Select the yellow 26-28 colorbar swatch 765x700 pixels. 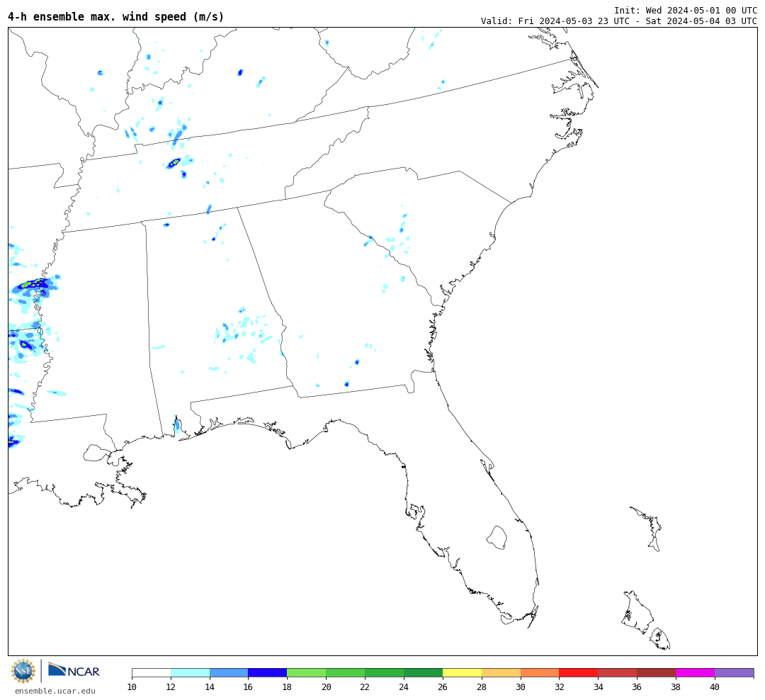tap(462, 672)
